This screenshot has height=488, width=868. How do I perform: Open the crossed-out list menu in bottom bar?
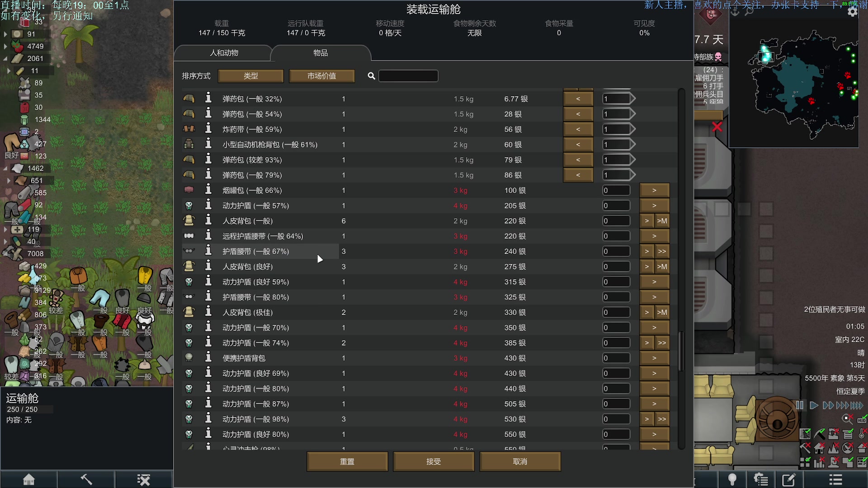pyautogui.click(x=144, y=479)
